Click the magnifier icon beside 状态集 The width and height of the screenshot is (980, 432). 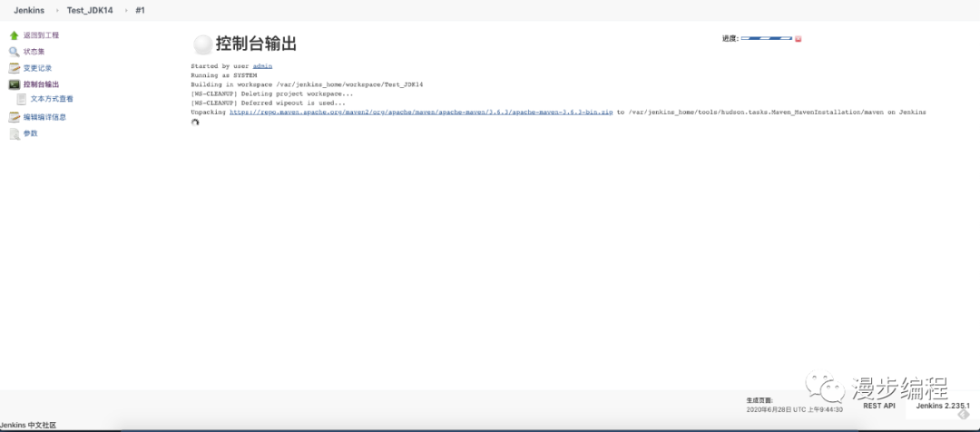point(14,52)
